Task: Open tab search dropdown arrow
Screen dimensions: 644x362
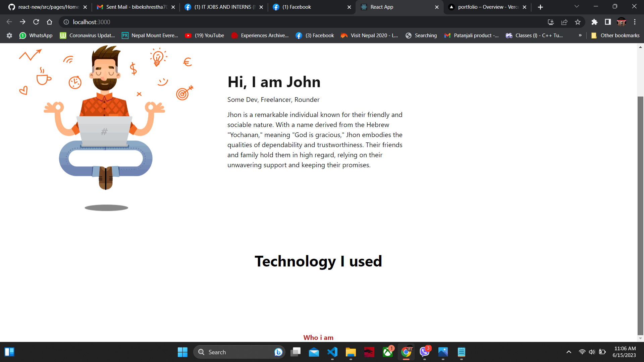Action: coord(577,7)
